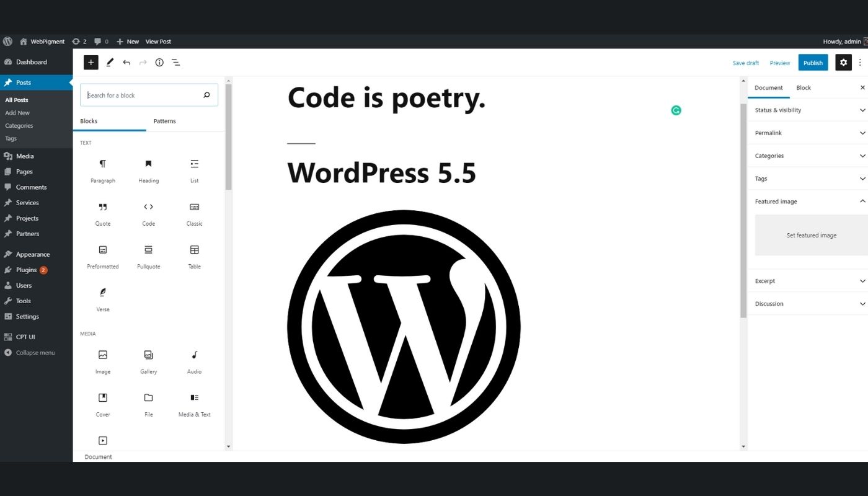Toggle the settings gear sidebar button
868x496 pixels.
[x=843, y=63]
